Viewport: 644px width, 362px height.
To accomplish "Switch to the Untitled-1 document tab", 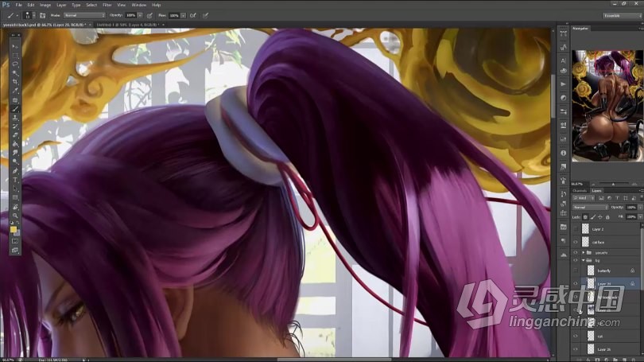I will [x=128, y=25].
